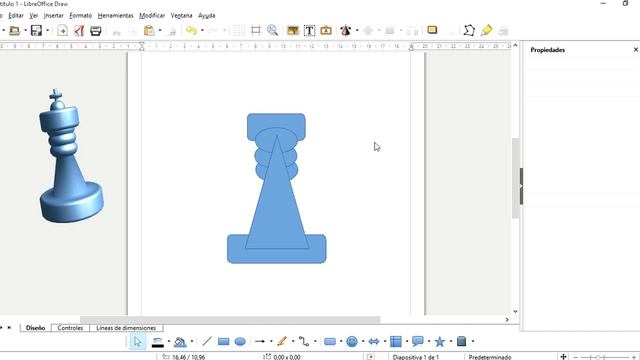
Task: Select the Connector tool
Action: [304, 341]
